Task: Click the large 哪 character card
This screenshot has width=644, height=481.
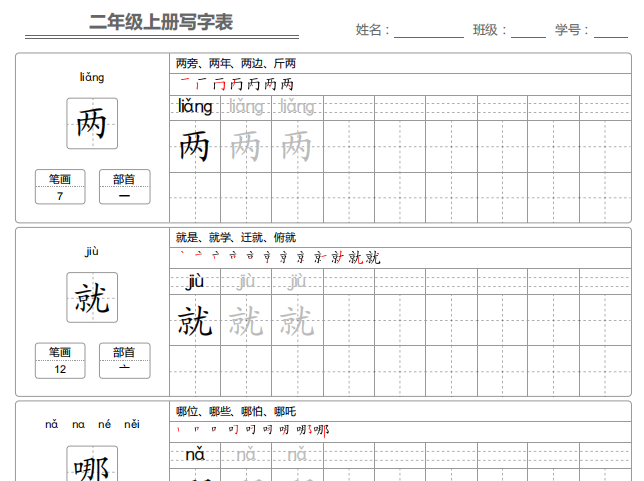Action: tap(92, 464)
